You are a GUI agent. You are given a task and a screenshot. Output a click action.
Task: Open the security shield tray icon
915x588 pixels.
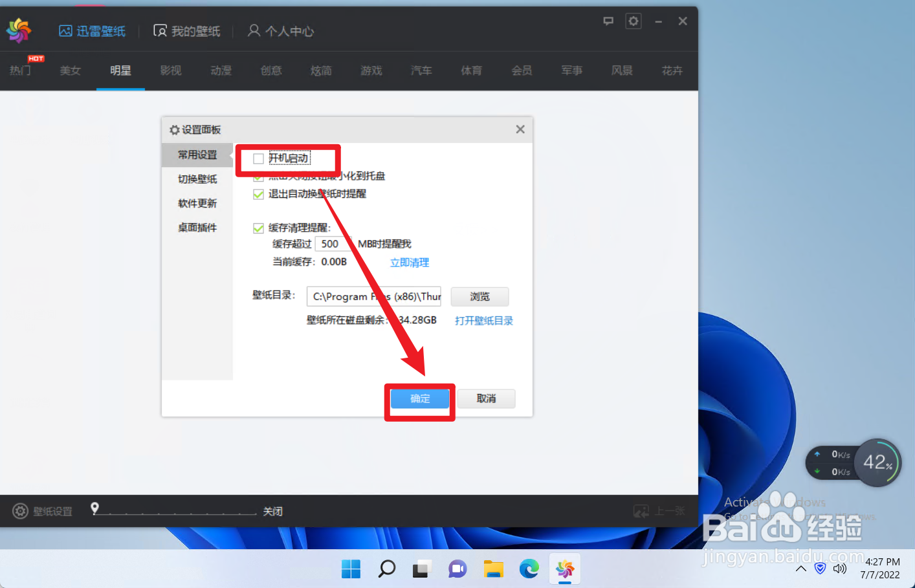(x=820, y=569)
